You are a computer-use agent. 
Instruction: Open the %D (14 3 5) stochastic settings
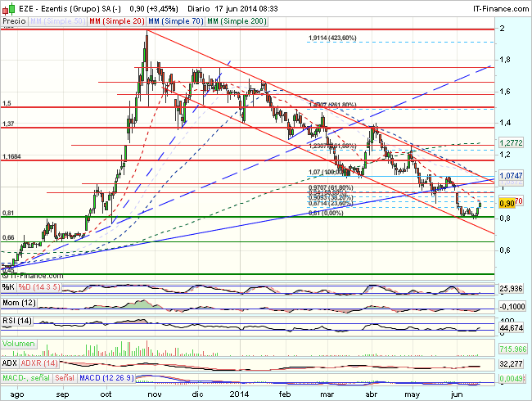(x=39, y=287)
